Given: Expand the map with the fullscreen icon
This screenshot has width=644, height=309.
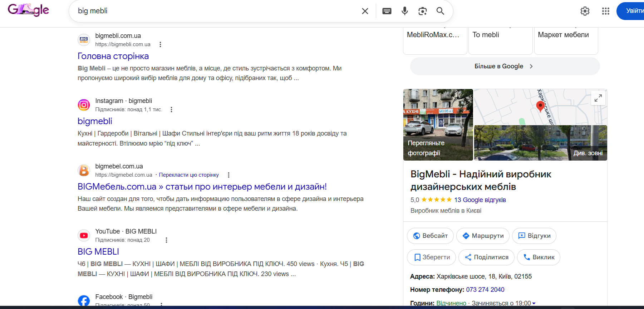Looking at the screenshot, I should coord(598,98).
